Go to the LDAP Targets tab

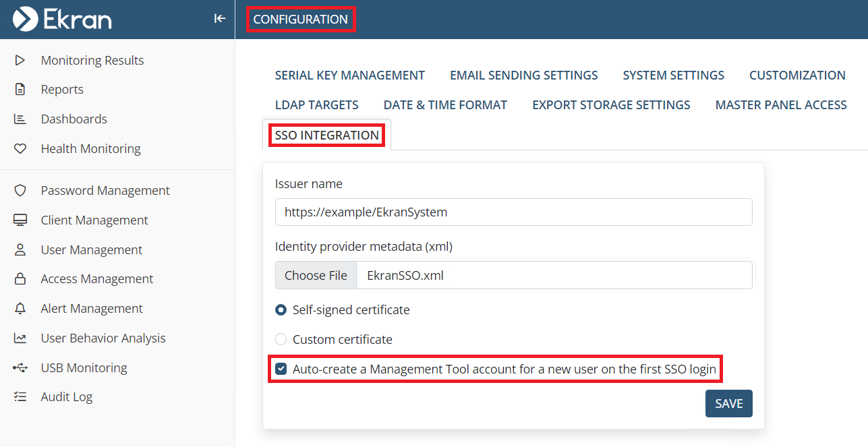coord(316,105)
